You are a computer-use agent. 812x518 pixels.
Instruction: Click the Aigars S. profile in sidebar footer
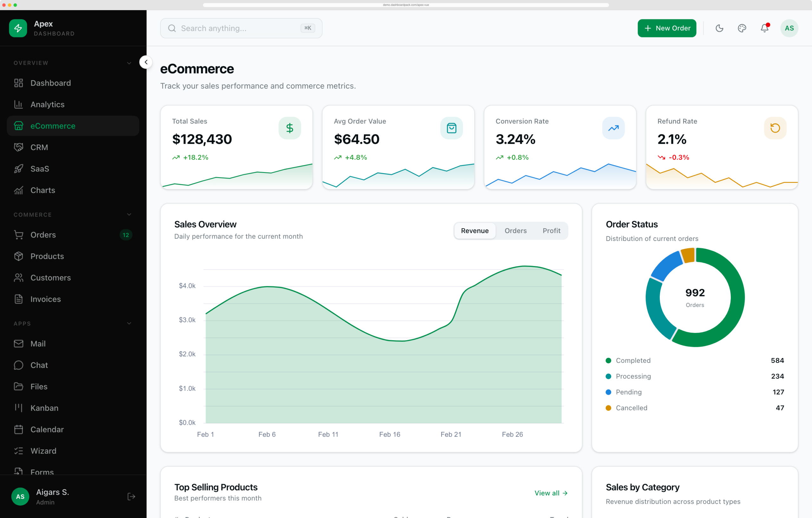[52, 496]
